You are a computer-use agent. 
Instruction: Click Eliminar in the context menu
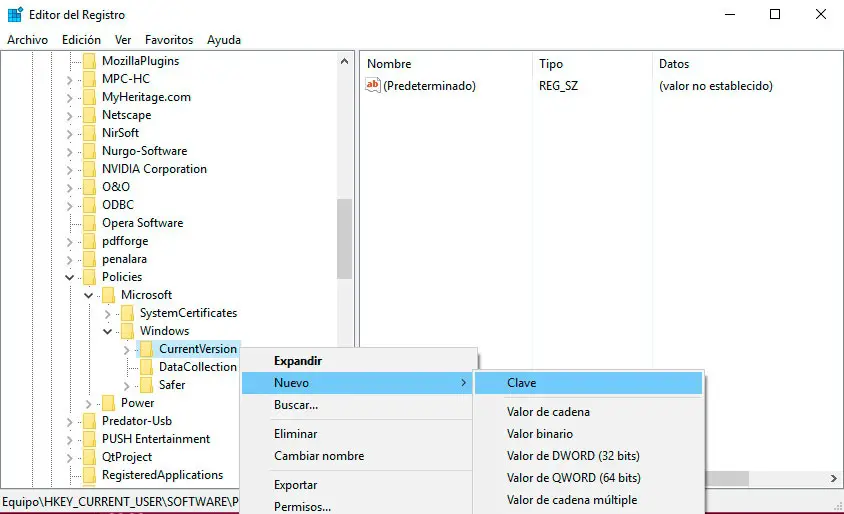point(296,434)
